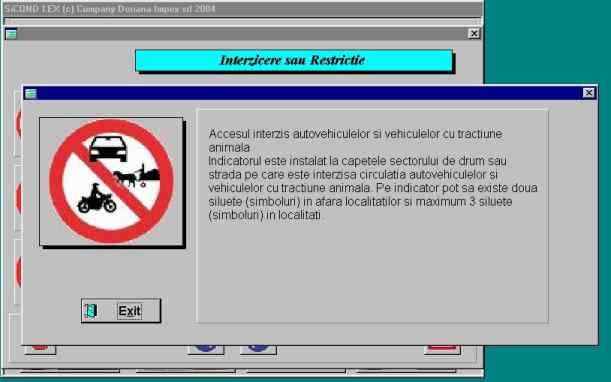Click the teal desktop background

[547, 39]
